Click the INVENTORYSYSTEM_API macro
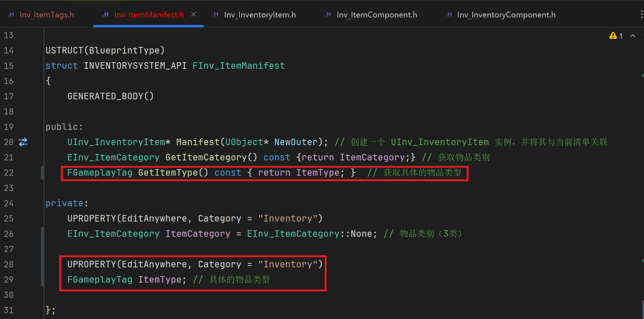Image resolution: width=644 pixels, height=319 pixels. point(135,66)
